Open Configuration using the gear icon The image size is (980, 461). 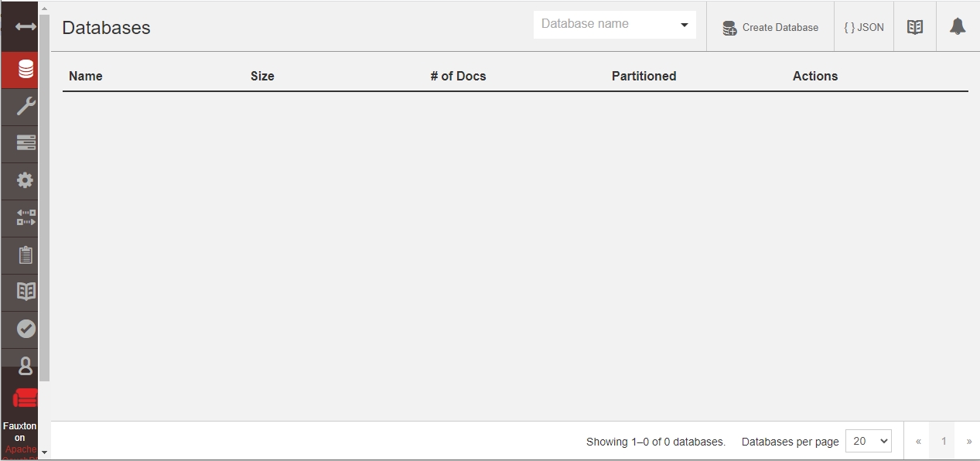pos(26,180)
